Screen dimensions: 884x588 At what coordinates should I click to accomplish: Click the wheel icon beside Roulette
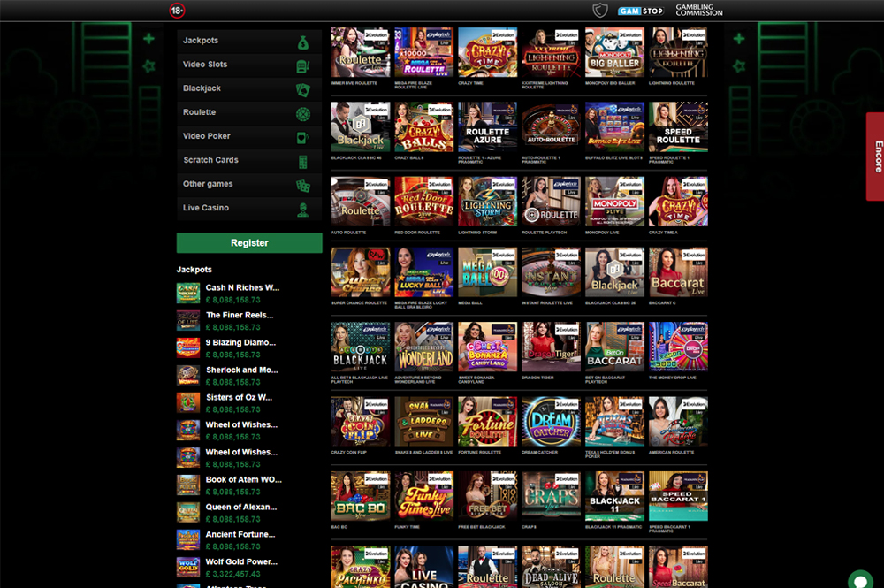point(302,114)
